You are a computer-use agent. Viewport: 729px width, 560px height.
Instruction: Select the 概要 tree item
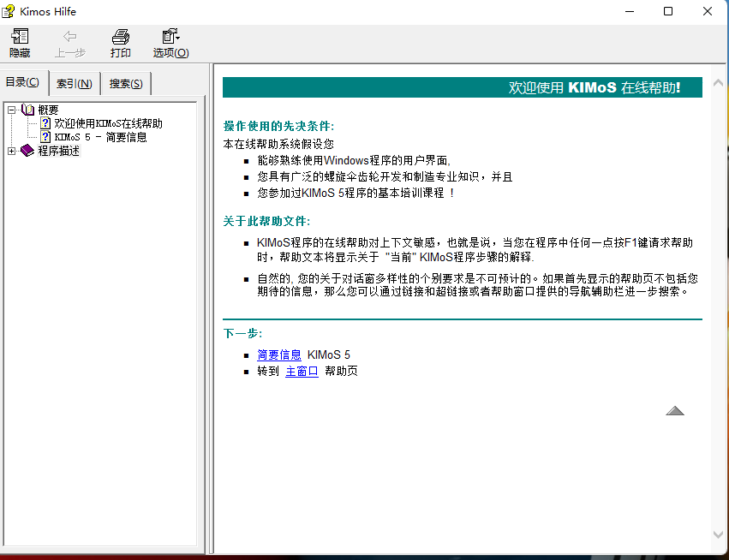point(48,110)
